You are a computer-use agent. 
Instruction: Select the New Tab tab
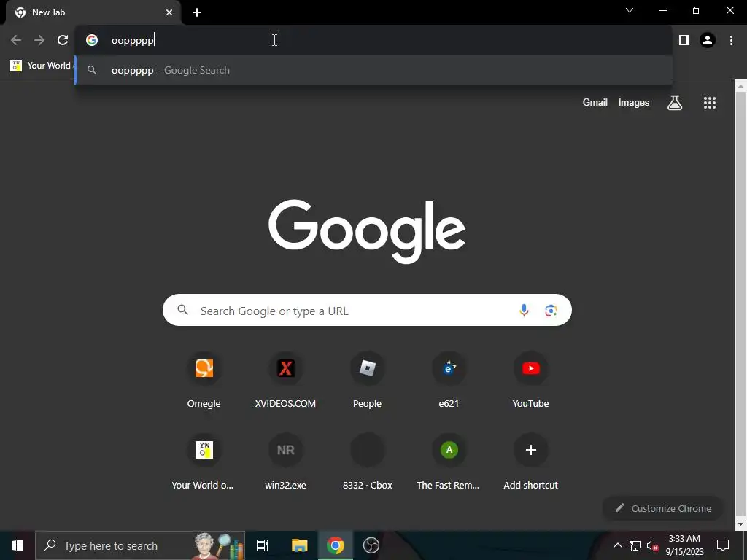(x=93, y=12)
